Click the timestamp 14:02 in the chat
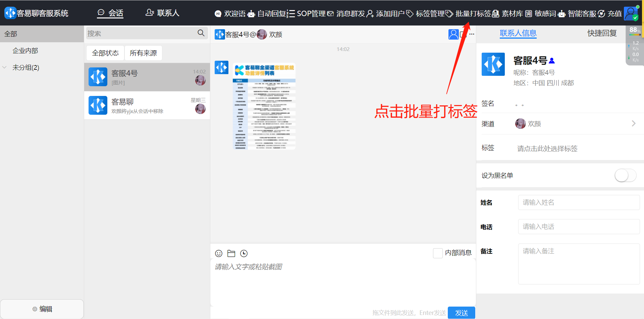Viewport: 644px width, 319px height. 343,49
